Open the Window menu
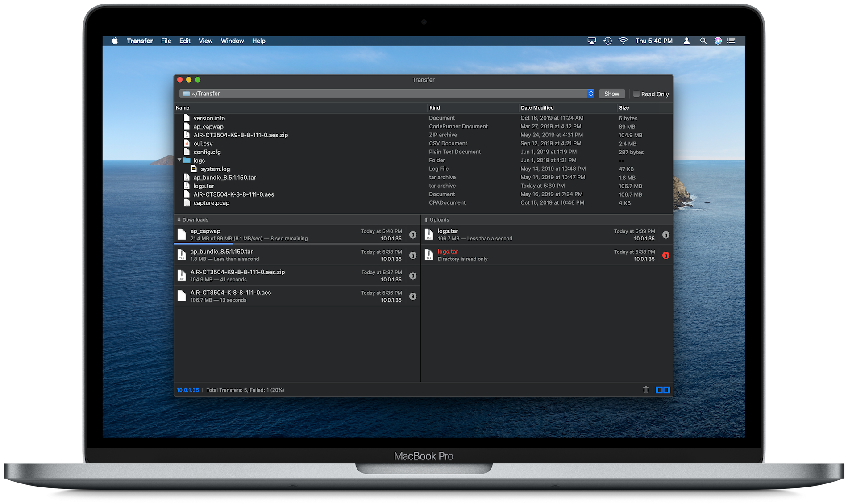 232,41
